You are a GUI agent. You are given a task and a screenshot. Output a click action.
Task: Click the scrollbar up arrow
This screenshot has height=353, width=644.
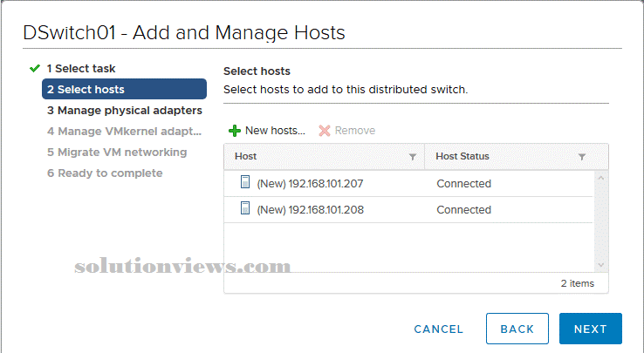coord(601,178)
